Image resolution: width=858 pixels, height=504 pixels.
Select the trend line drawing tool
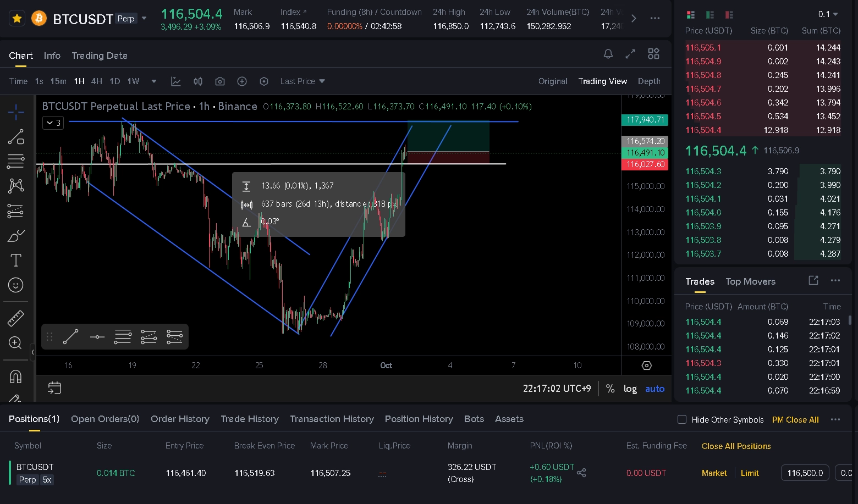tap(16, 137)
